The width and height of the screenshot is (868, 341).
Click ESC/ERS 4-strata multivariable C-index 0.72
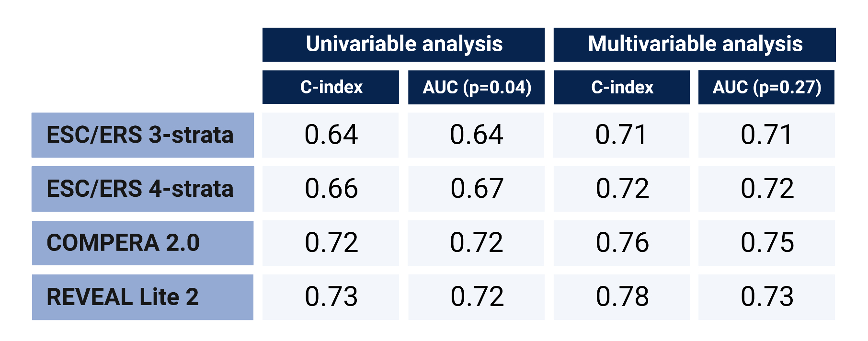(x=622, y=189)
